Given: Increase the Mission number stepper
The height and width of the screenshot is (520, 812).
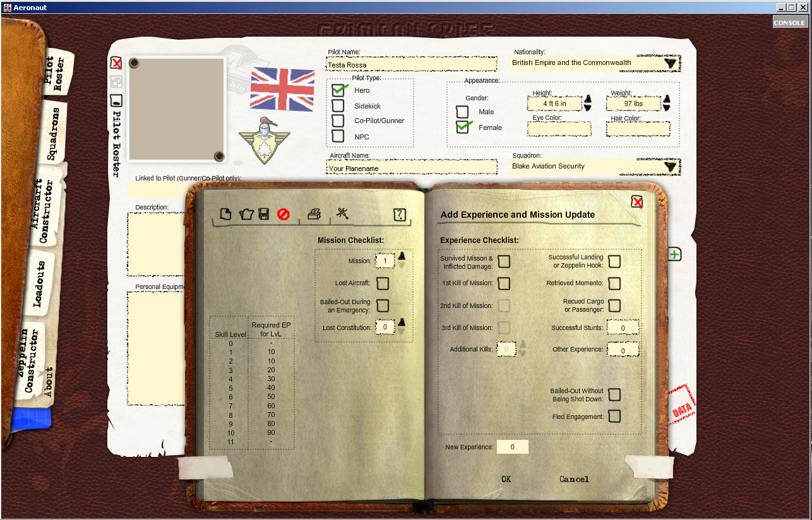Looking at the screenshot, I should pyautogui.click(x=401, y=256).
